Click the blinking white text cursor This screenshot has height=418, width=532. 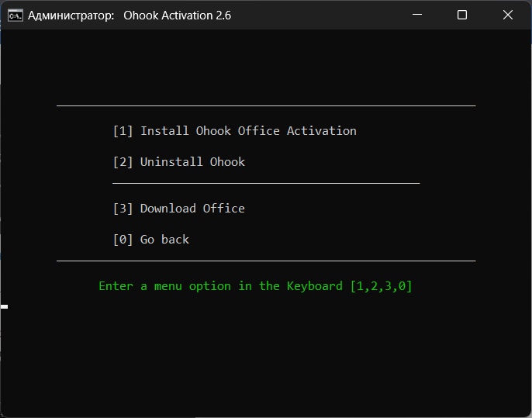pyautogui.click(x=5, y=307)
